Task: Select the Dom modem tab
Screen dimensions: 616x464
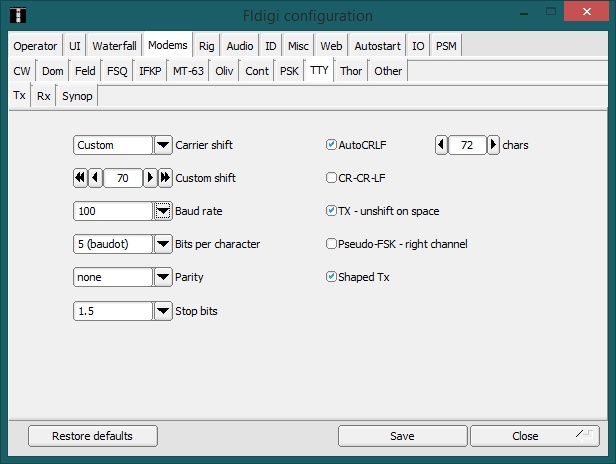Action: pyautogui.click(x=53, y=71)
